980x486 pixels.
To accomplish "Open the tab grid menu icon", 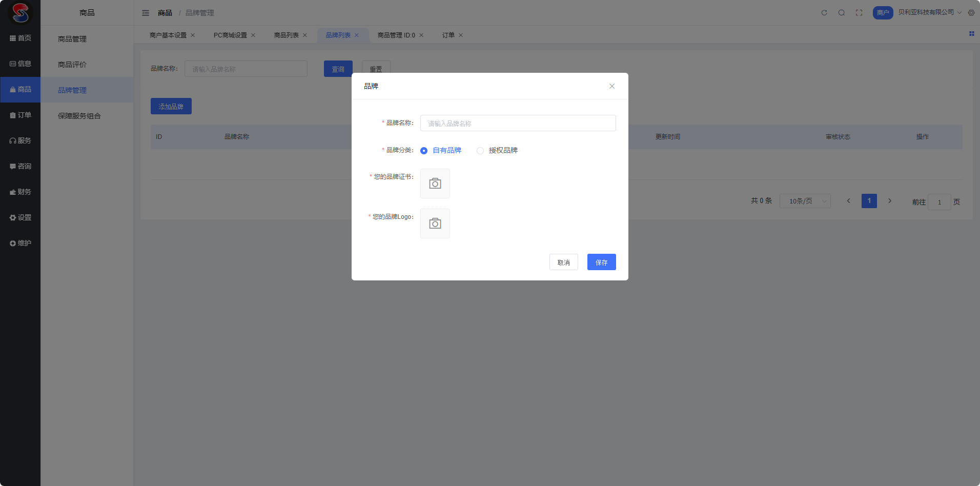I will (x=971, y=34).
